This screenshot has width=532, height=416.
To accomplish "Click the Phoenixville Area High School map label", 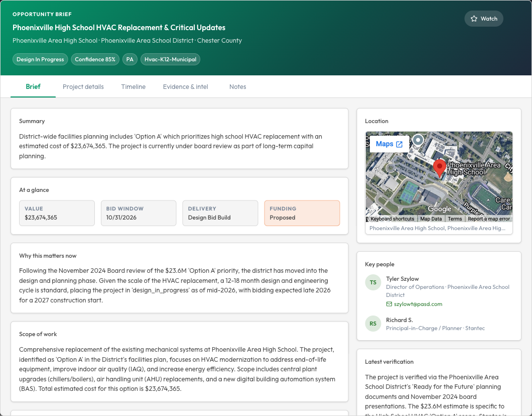I will [x=474, y=169].
